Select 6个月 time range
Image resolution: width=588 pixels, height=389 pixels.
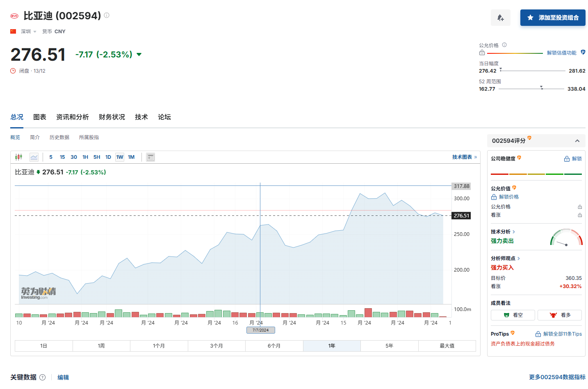274,346
